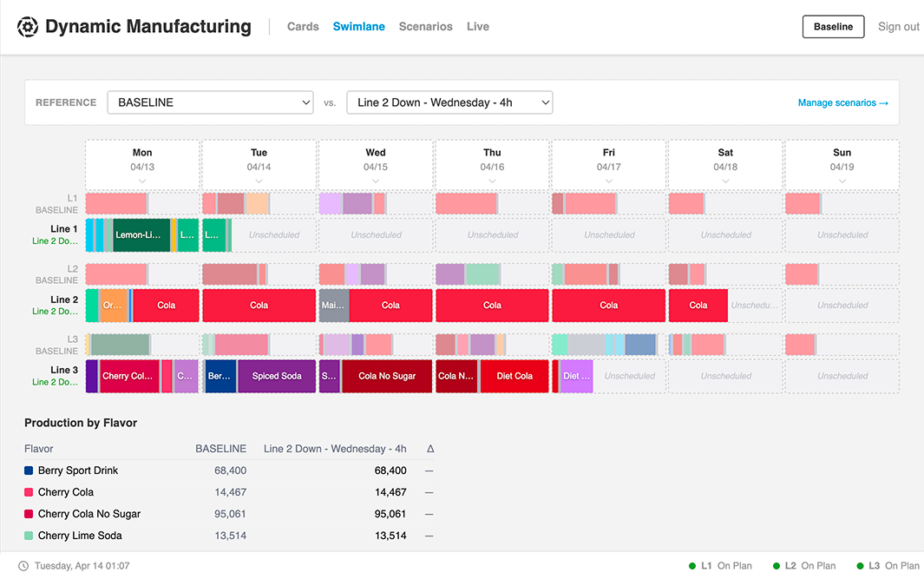Screen dimensions: 924x579
Task: Select the Ber... blue block on Line 3
Action: [x=220, y=376]
